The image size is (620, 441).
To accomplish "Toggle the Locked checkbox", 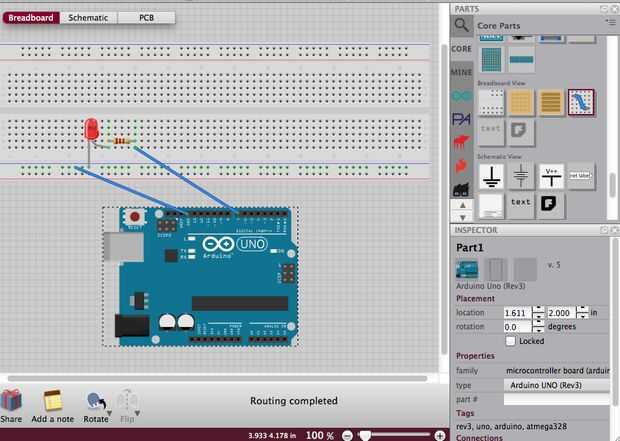I will point(510,341).
